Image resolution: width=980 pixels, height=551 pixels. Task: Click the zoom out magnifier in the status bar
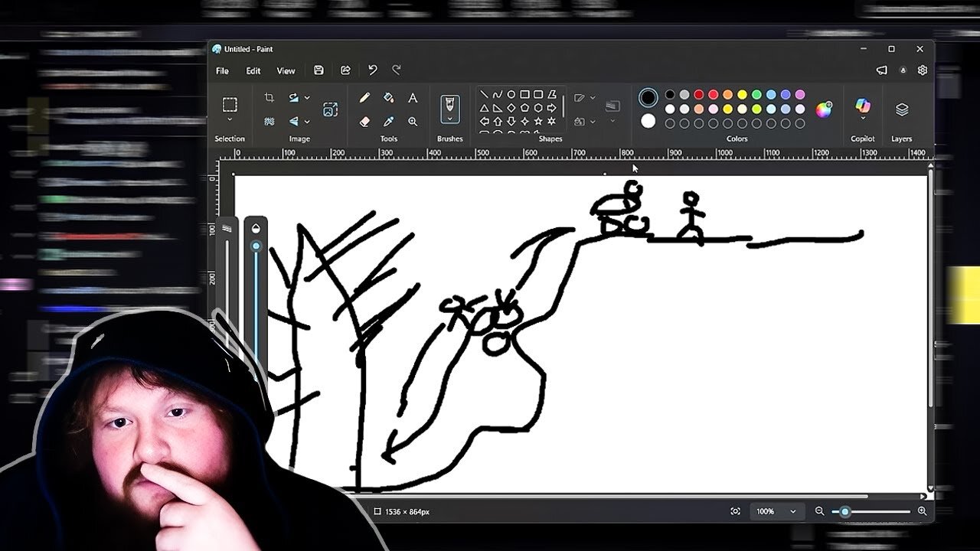coord(819,511)
